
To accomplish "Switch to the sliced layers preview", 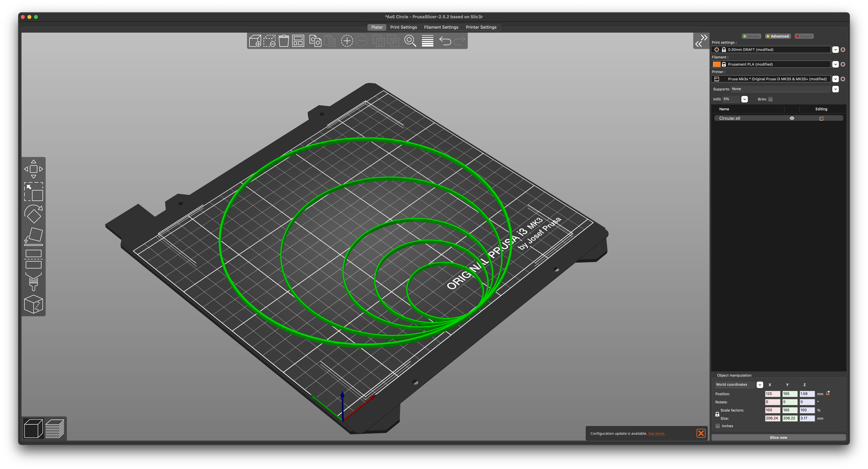I will [x=55, y=429].
